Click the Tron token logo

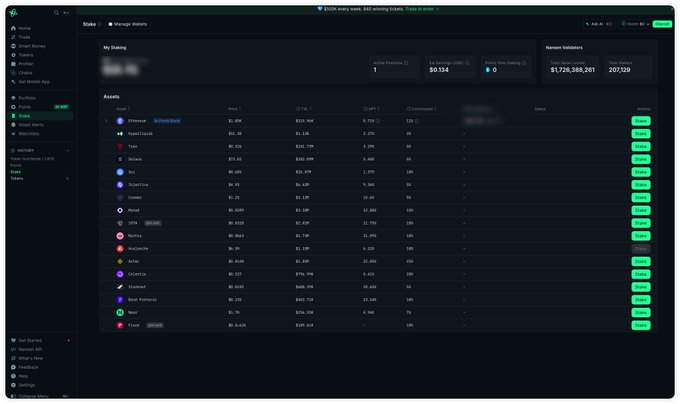click(120, 147)
